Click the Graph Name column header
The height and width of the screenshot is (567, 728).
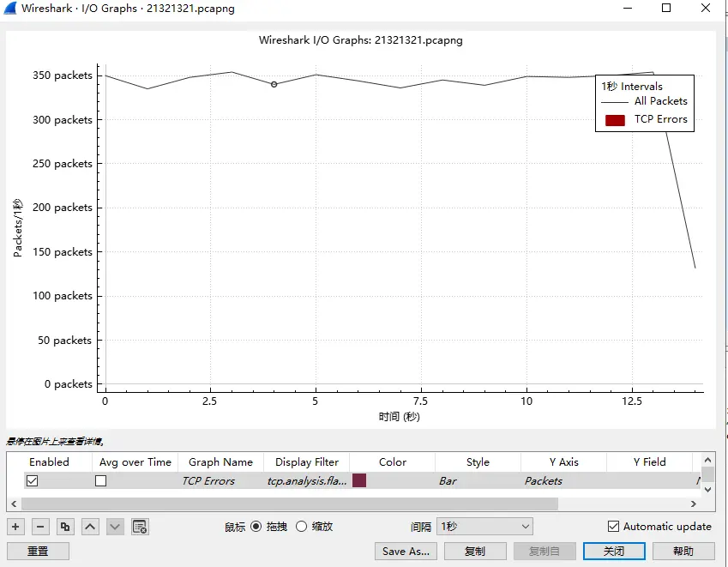[x=220, y=462]
